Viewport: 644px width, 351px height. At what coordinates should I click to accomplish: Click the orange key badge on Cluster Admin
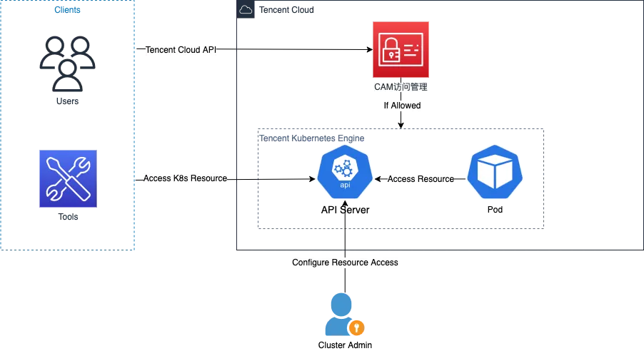coord(356,327)
